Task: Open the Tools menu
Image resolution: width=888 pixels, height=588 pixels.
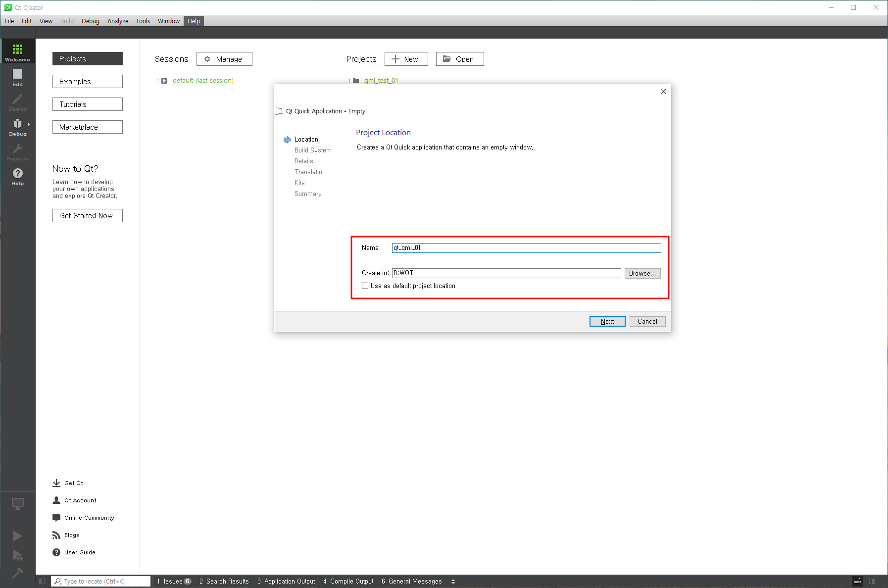Action: pyautogui.click(x=143, y=21)
